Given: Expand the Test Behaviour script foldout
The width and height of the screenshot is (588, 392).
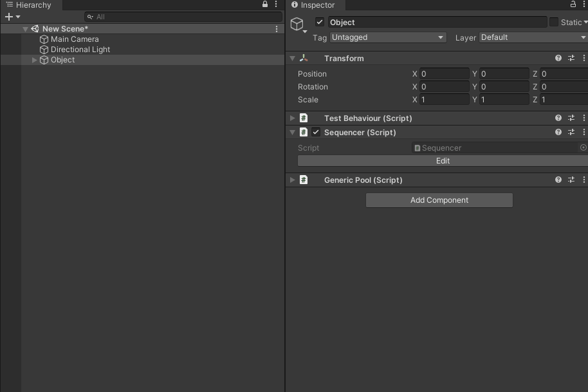Looking at the screenshot, I should point(293,118).
